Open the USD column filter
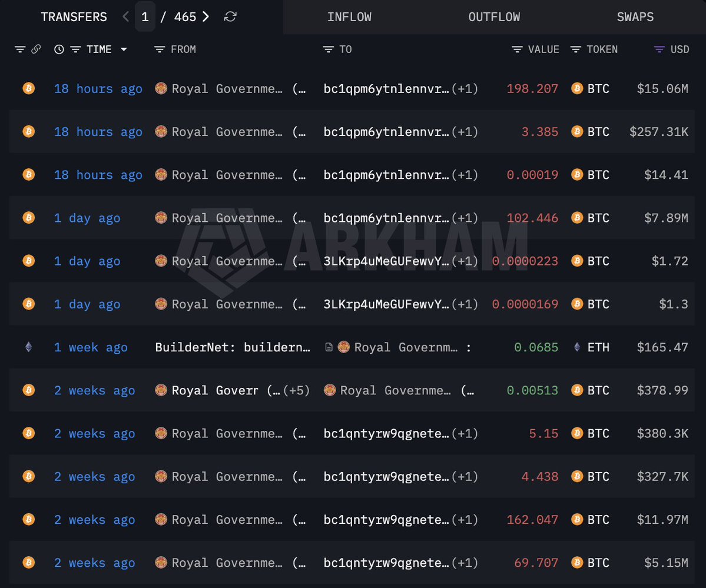 point(659,49)
